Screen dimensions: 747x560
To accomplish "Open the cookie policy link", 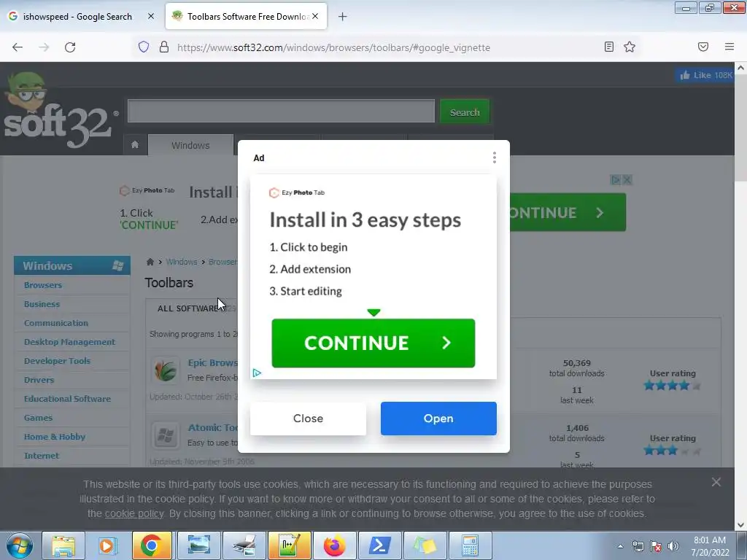I will point(134,513).
